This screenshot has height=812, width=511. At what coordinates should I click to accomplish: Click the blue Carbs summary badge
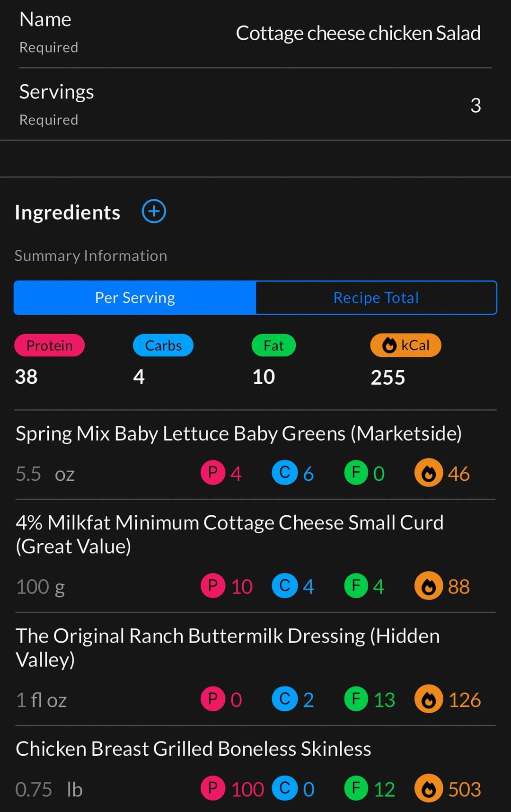(163, 345)
